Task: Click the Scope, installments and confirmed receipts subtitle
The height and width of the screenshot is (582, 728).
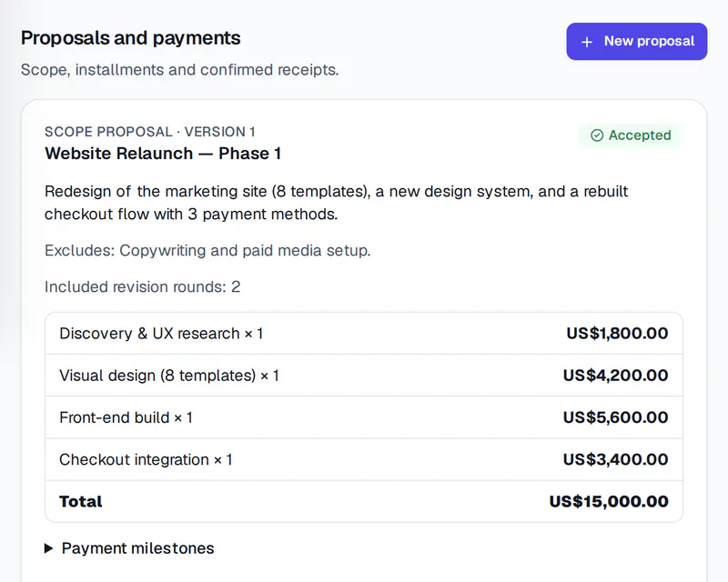Action: [x=180, y=70]
